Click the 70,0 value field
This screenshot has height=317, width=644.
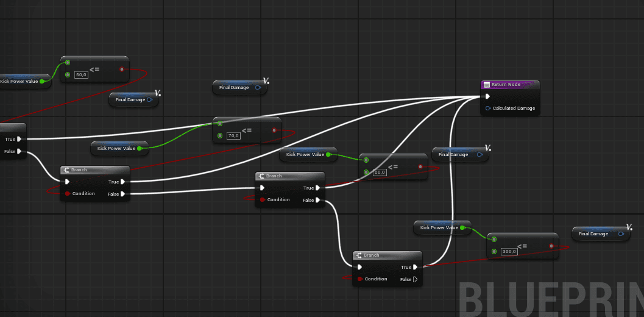[233, 136]
